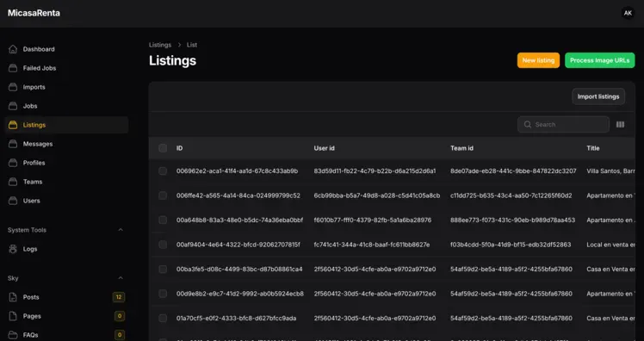This screenshot has height=341, width=644.
Task: Click the Listings breadcrumb link
Action: pos(160,45)
